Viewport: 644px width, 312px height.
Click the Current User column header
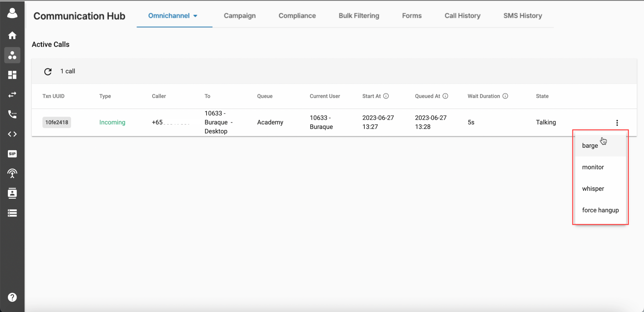325,96
